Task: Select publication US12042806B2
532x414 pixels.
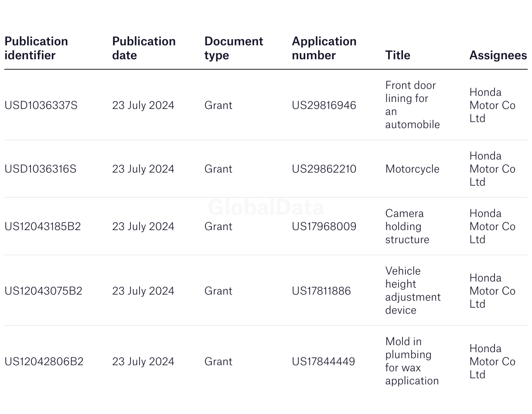Action: [x=44, y=362]
